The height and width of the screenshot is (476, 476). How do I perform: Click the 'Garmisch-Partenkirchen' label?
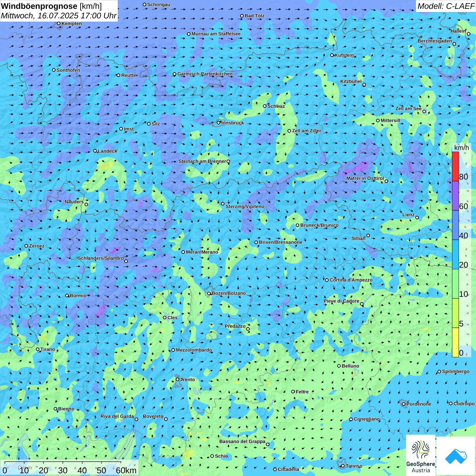[205, 74]
